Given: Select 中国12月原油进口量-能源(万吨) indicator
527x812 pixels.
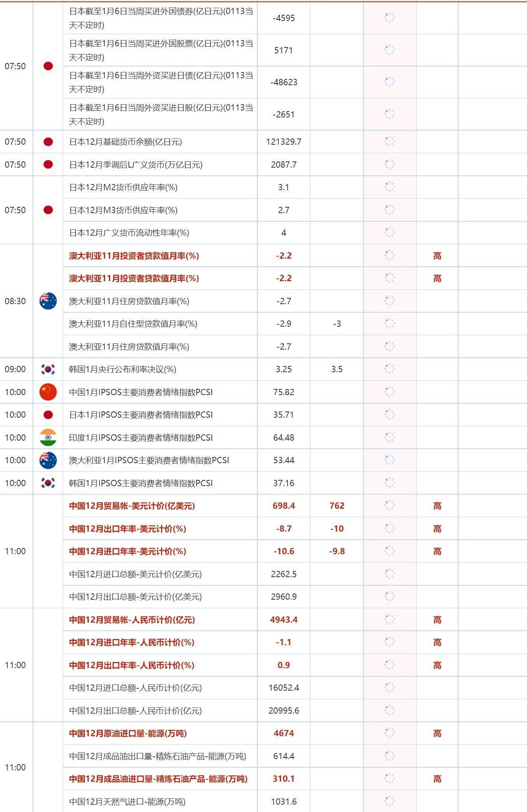Looking at the screenshot, I should [128, 733].
